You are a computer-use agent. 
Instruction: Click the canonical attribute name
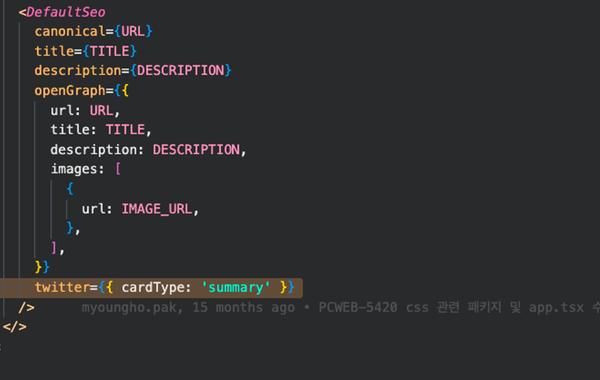(70, 31)
